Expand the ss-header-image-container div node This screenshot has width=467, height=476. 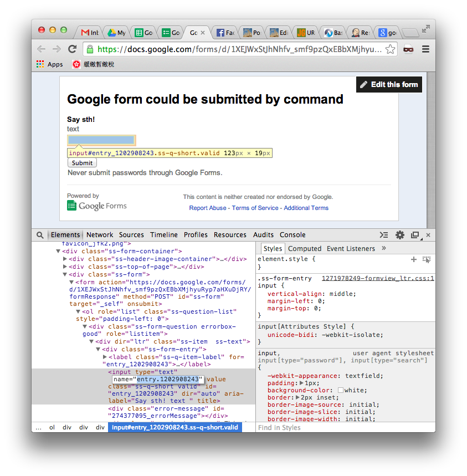coord(65,259)
